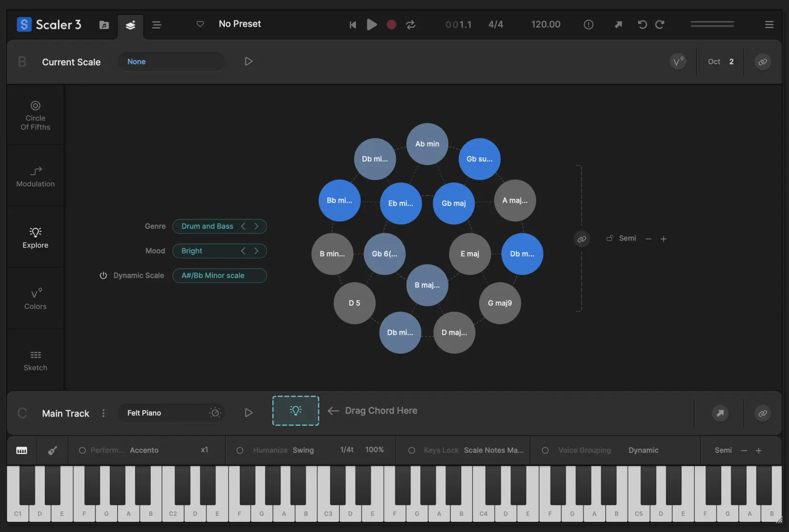Image resolution: width=789 pixels, height=532 pixels.
Task: Select the Modulation sidebar panel
Action: click(x=35, y=176)
